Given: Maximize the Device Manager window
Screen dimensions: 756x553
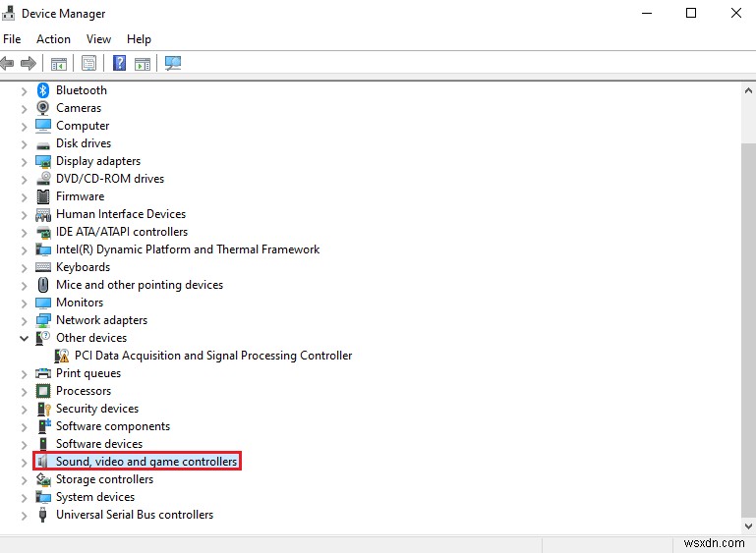Looking at the screenshot, I should click(x=691, y=13).
